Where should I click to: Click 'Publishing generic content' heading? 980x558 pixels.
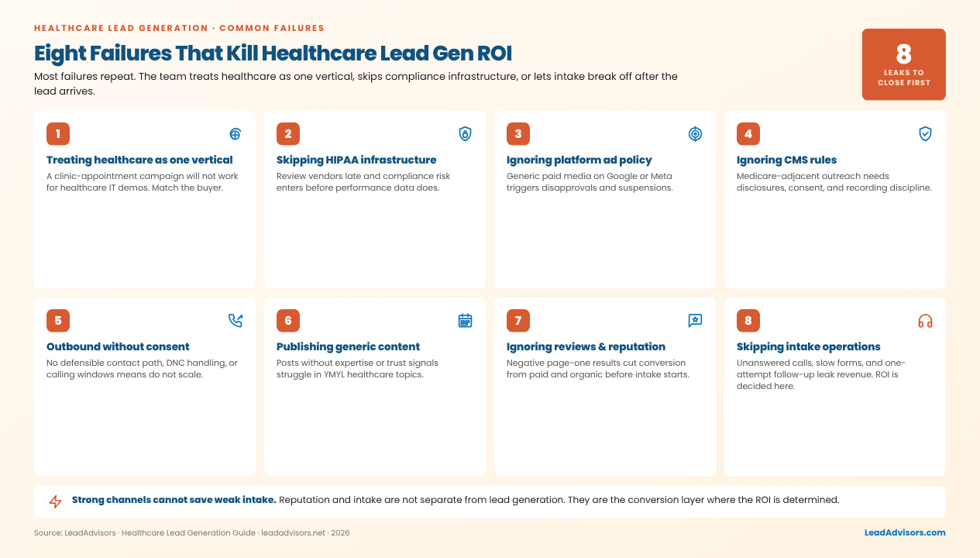pyautogui.click(x=349, y=346)
